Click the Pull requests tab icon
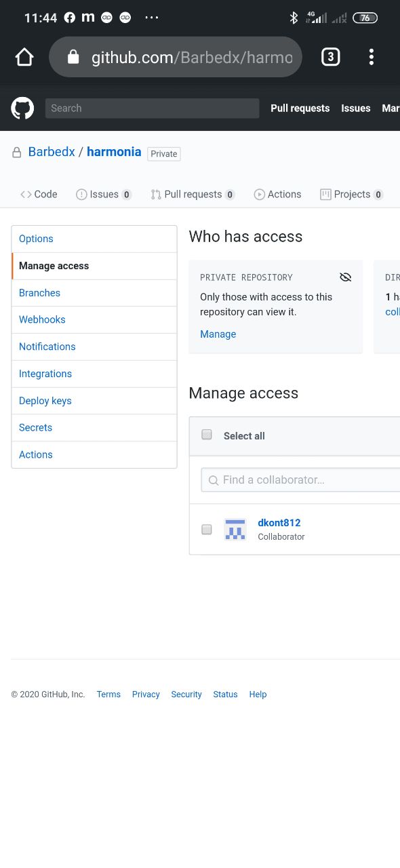The height and width of the screenshot is (868, 400). [x=156, y=195]
